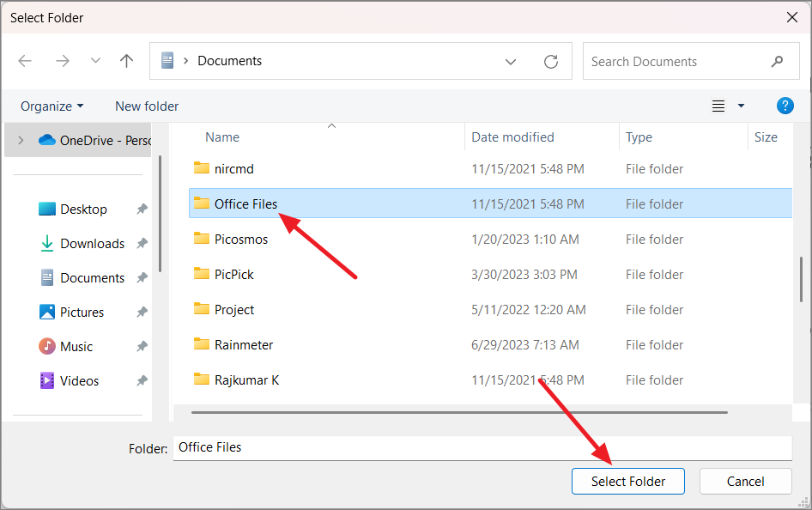
Task: Click the change view icon
Action: pyautogui.click(x=718, y=106)
